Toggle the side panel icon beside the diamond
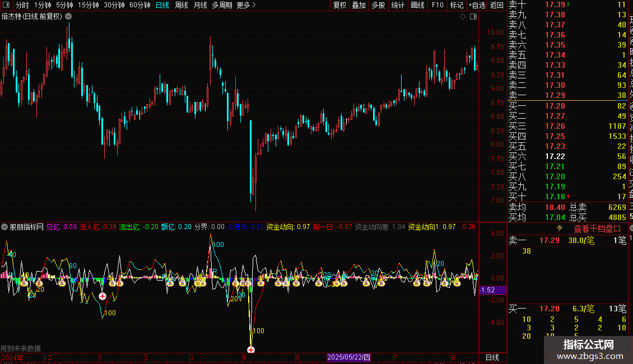The height and width of the screenshot is (364, 633). click(x=473, y=17)
